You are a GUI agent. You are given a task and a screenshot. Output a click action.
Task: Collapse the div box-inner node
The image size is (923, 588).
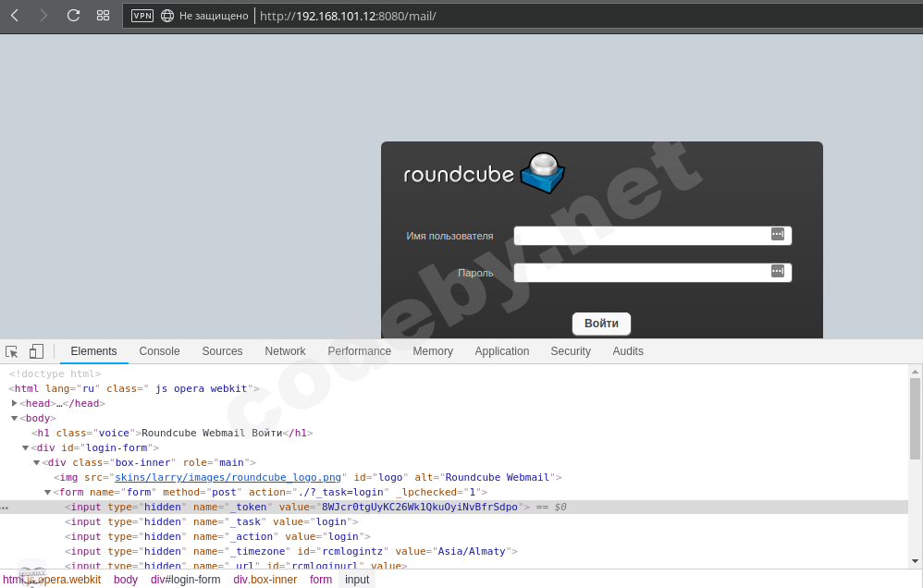pyautogui.click(x=36, y=462)
